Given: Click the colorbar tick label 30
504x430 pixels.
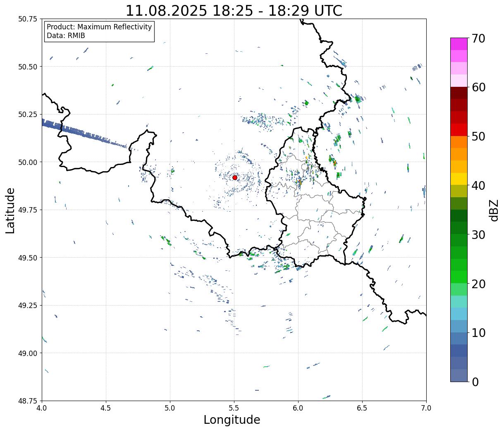Looking at the screenshot, I should pyautogui.click(x=478, y=234).
